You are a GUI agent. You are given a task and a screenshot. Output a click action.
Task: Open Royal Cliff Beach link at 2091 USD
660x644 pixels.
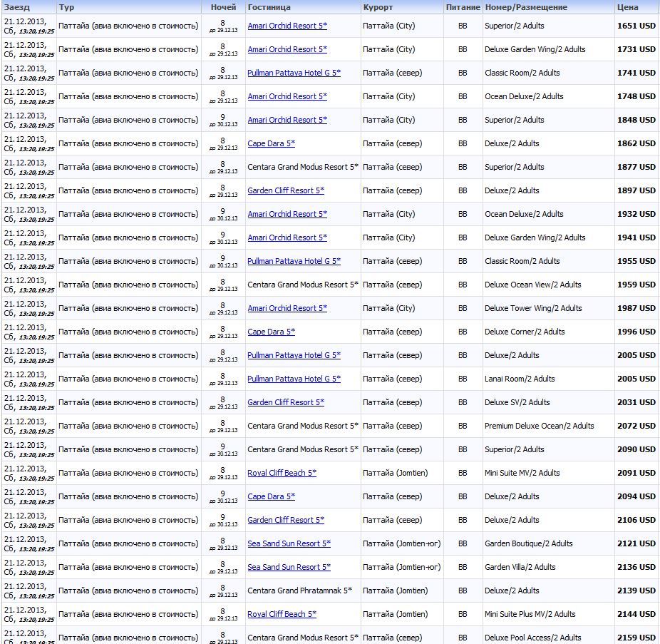point(282,473)
